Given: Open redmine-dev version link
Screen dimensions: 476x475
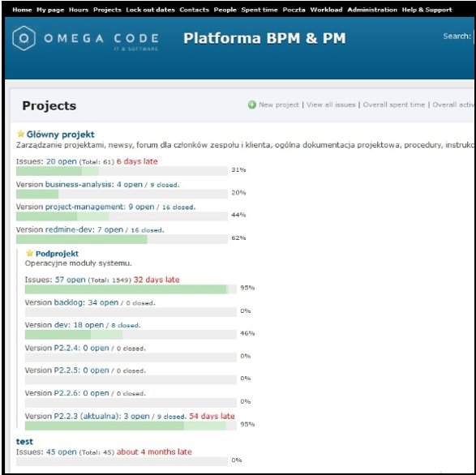Looking at the screenshot, I should point(69,229).
